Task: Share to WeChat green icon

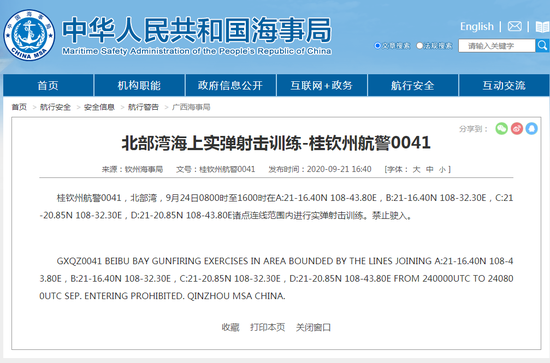Action: click(502, 128)
